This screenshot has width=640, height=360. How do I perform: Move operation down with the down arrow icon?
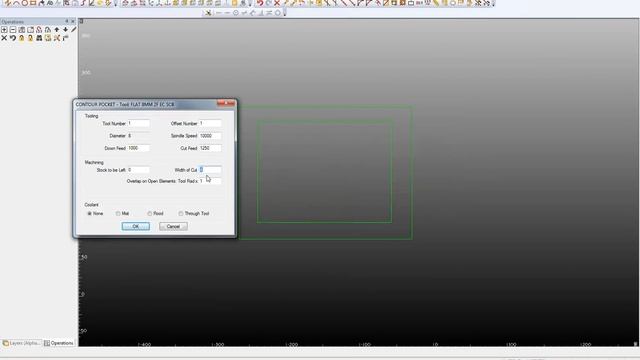click(x=65, y=30)
